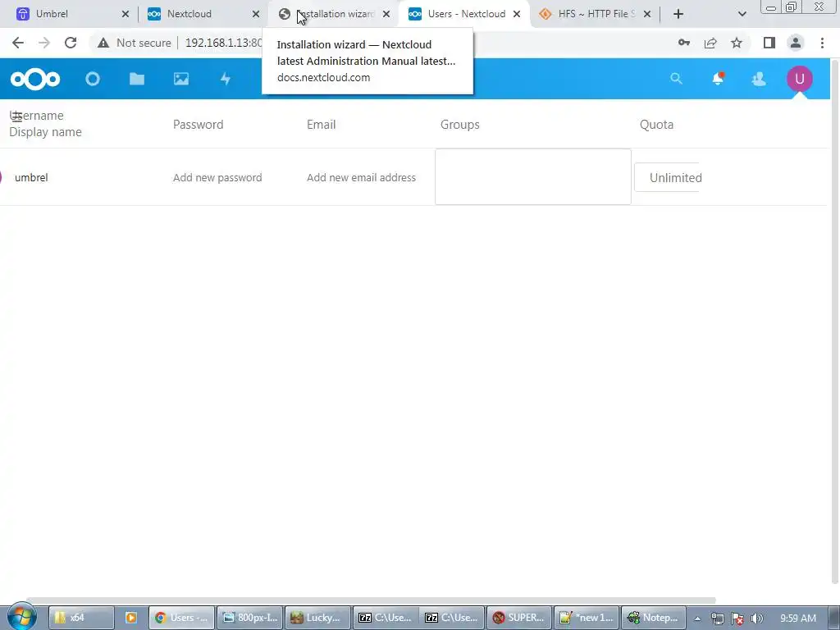The width and height of the screenshot is (840, 630).
Task: Close the Umbrel tab
Action: pos(126,14)
